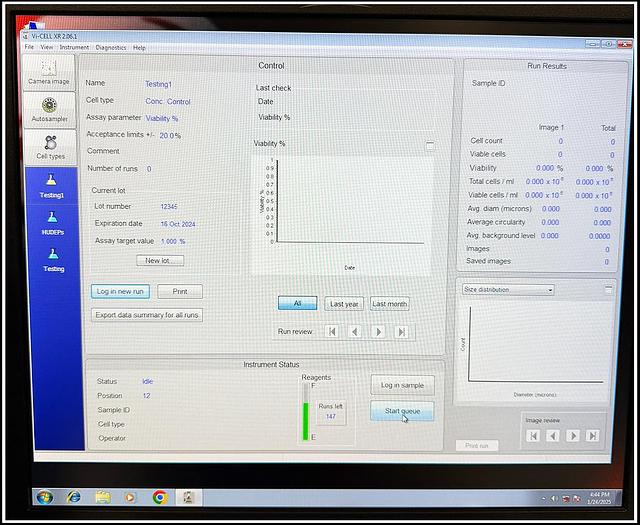The height and width of the screenshot is (525, 640).
Task: Go to next run in Run review
Action: [x=378, y=332]
